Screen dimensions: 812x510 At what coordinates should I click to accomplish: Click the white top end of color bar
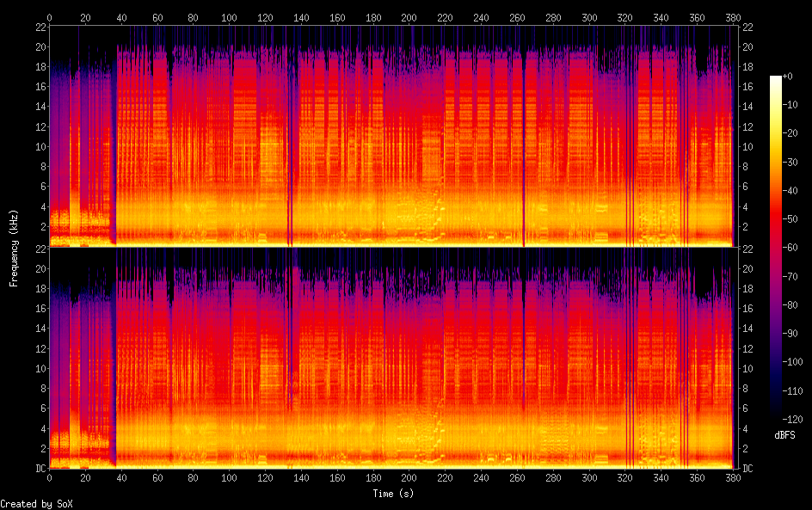776,78
